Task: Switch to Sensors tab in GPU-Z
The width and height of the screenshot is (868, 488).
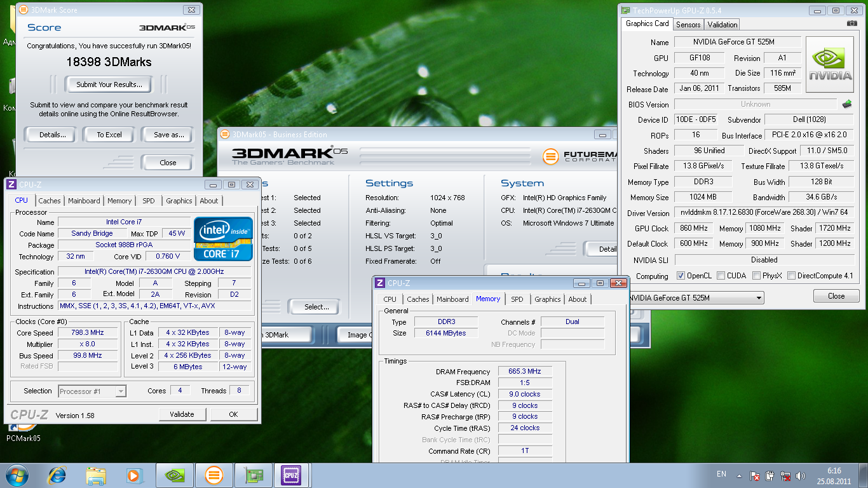Action: [688, 25]
